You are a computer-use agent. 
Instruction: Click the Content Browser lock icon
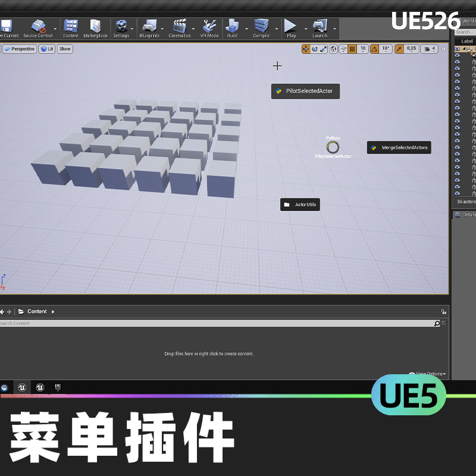click(x=443, y=312)
